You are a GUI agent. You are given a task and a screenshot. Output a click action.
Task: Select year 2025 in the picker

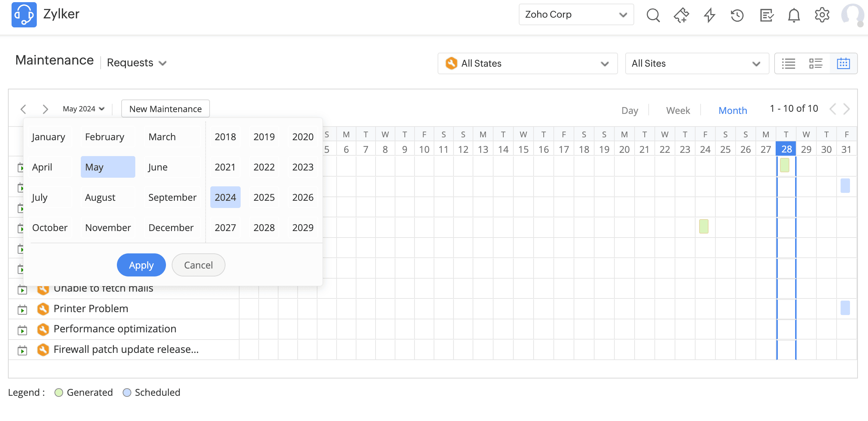(264, 197)
